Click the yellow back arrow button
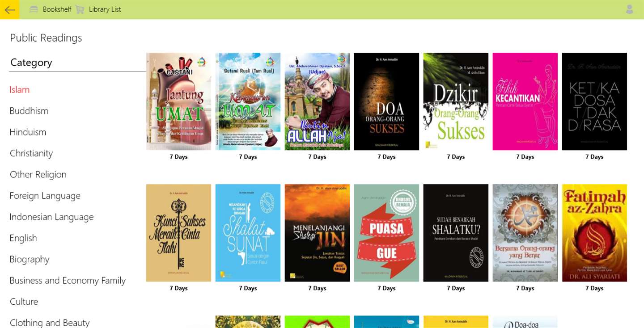 click(9, 9)
